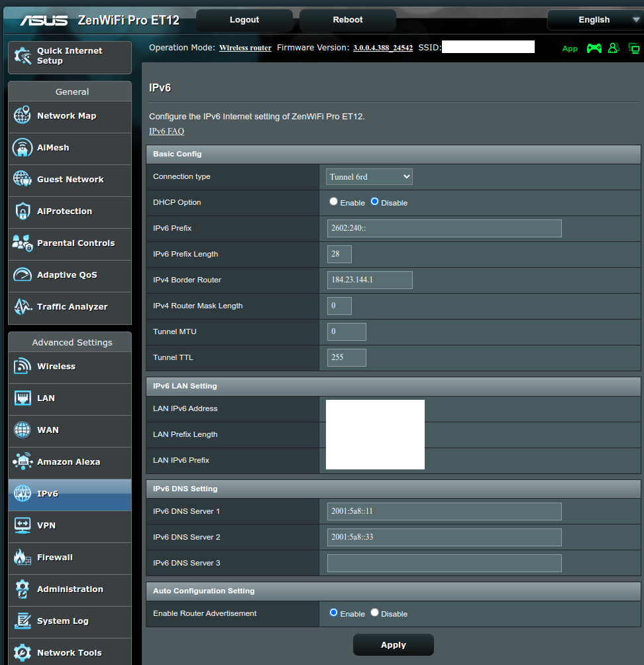Viewport: 644px width, 665px height.
Task: Click the AiMesh house icon
Action: [23, 147]
